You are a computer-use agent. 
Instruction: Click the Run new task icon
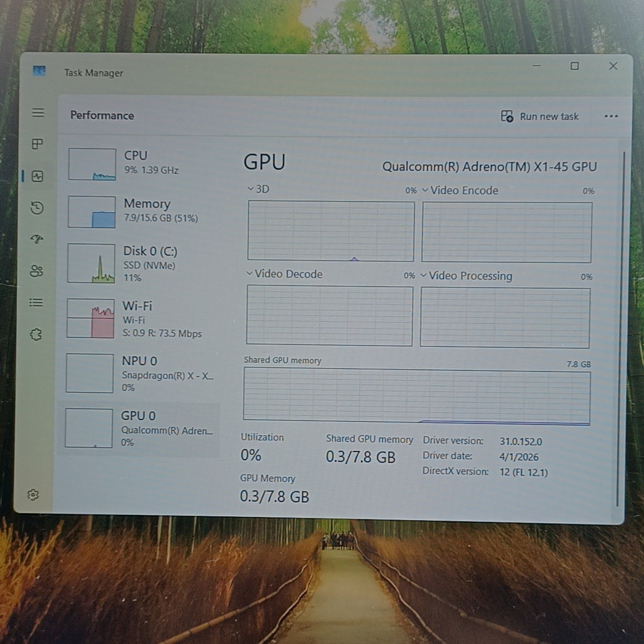click(507, 116)
